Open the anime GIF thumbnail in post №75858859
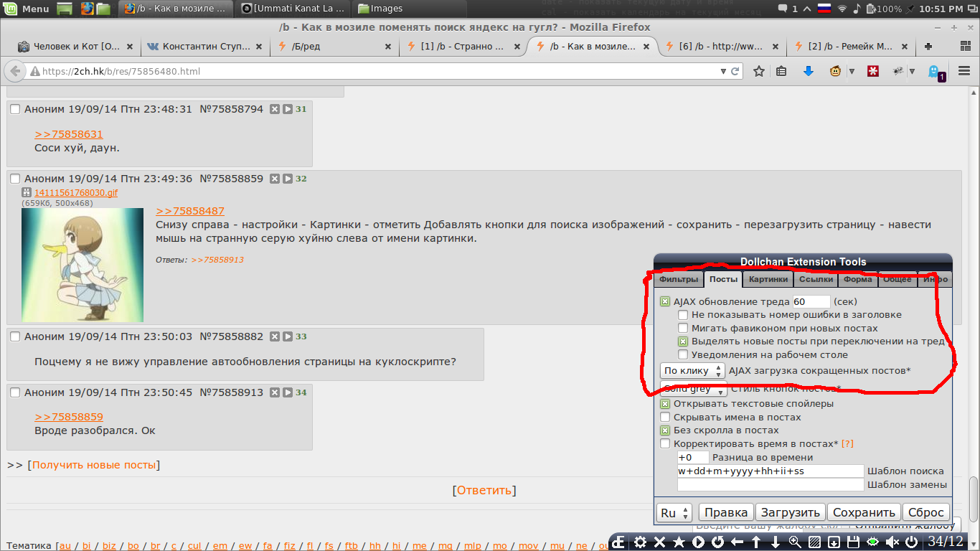The width and height of the screenshot is (980, 551). tap(83, 265)
